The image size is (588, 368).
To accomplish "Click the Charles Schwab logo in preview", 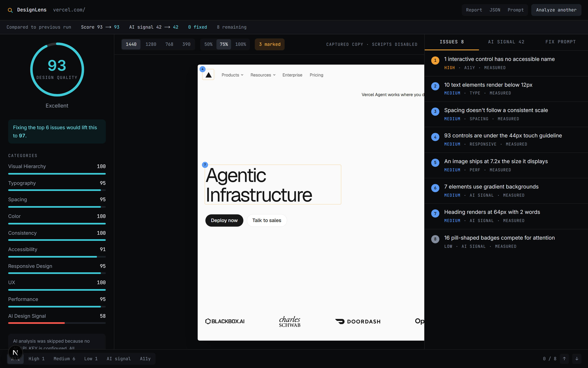I will point(290,321).
